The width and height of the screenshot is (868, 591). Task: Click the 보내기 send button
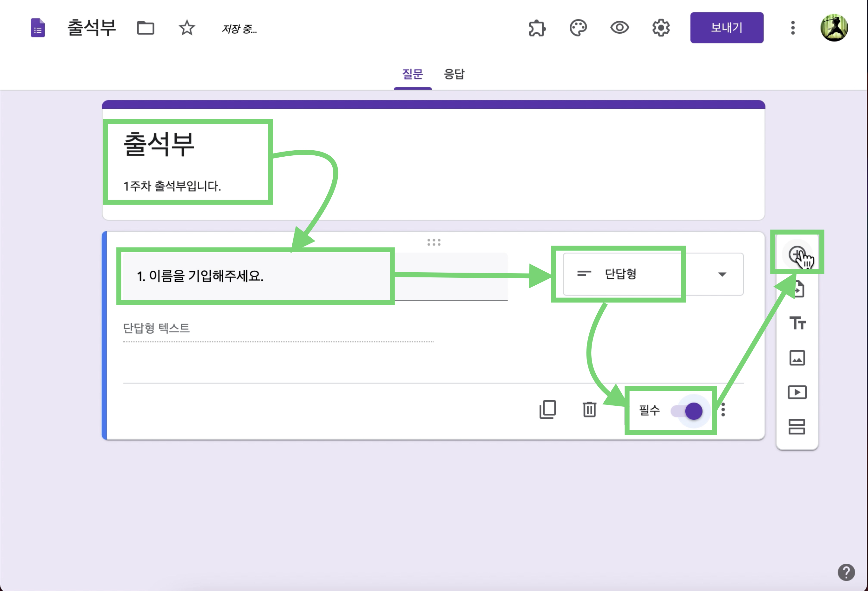[x=726, y=28]
